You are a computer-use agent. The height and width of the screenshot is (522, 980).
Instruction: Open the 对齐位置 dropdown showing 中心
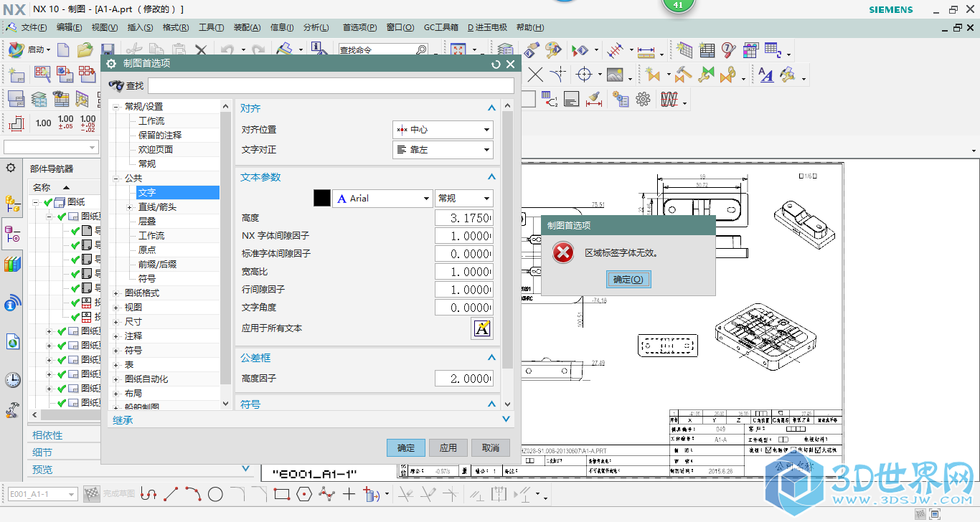coord(443,130)
